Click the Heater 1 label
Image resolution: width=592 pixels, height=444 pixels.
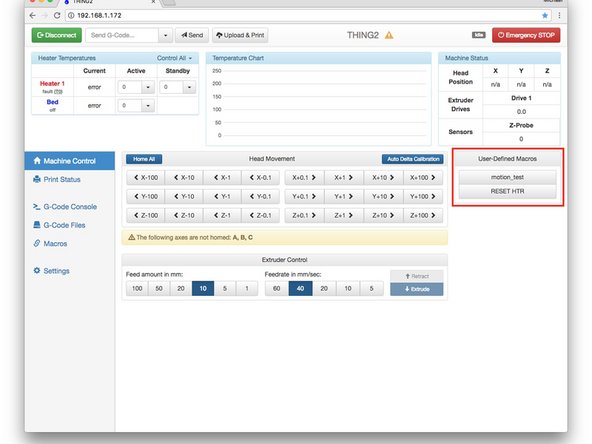(52, 83)
